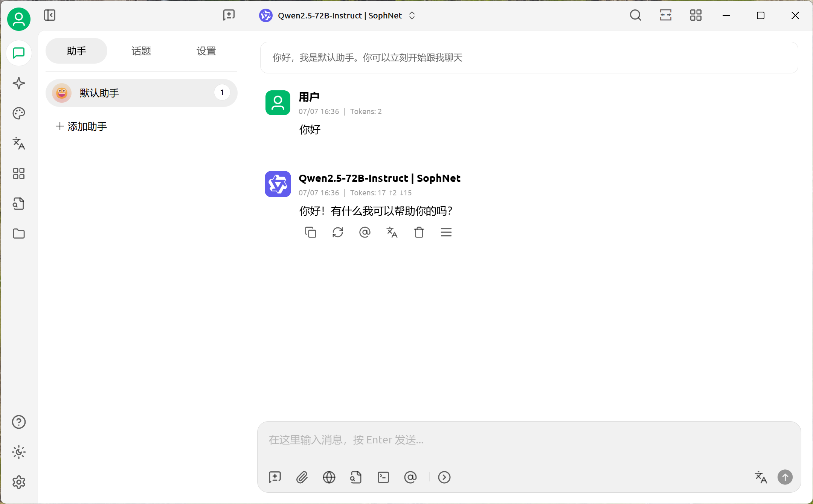This screenshot has height=504, width=813.
Task: Minimize the application window
Action: pyautogui.click(x=727, y=15)
